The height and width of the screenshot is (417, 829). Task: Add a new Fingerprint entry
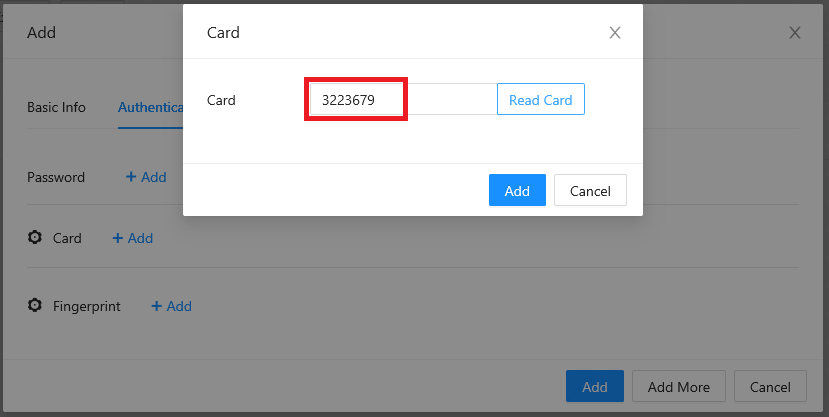171,306
